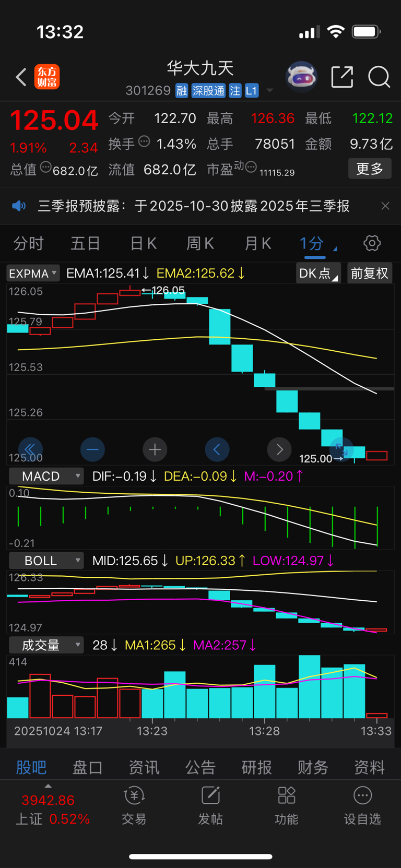Open the 成交量 indicator dropdown
Image resolution: width=401 pixels, height=868 pixels.
point(46,645)
